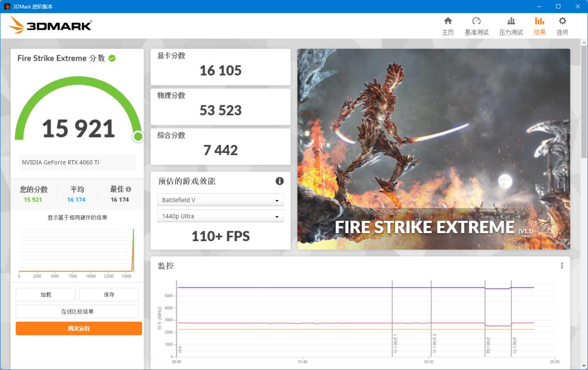Load a saved result via 加载
Screen dimensions: 588x370
pyautogui.click(x=45, y=294)
